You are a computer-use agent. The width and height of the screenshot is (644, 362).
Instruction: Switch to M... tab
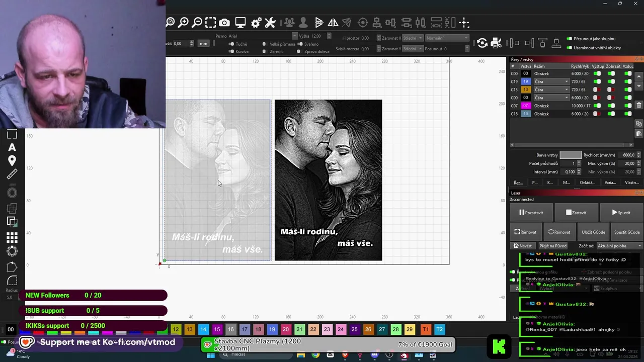567,183
